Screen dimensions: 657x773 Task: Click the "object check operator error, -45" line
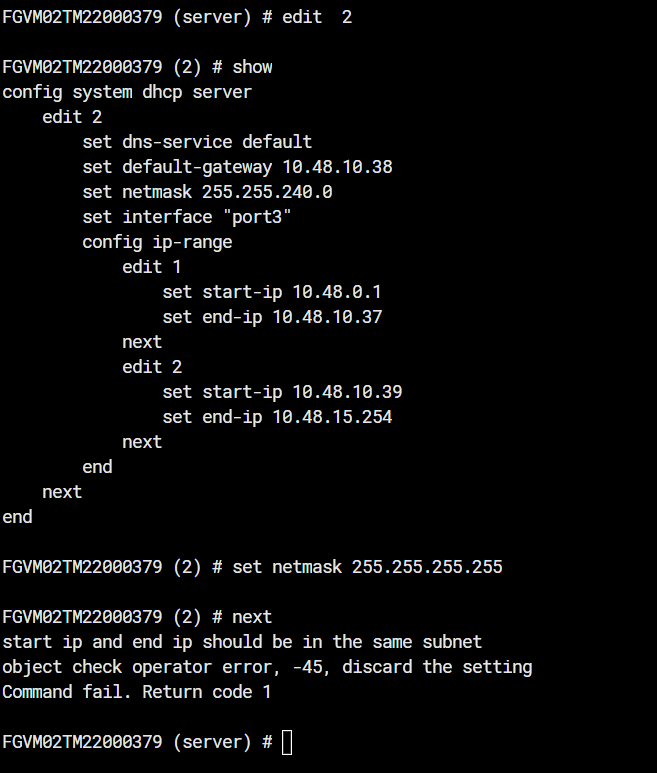click(267, 667)
